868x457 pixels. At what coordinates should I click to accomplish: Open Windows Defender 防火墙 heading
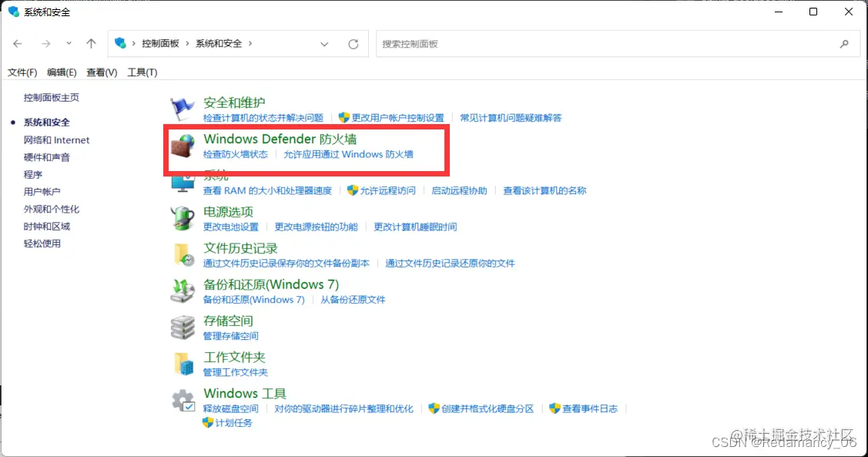(280, 139)
